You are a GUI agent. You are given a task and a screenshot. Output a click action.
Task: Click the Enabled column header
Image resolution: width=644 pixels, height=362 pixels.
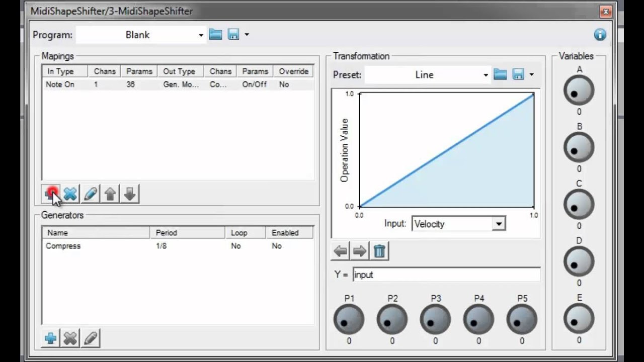coord(289,233)
